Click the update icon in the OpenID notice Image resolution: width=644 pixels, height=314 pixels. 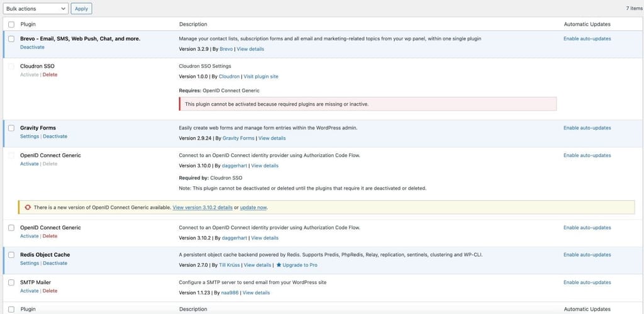point(28,207)
